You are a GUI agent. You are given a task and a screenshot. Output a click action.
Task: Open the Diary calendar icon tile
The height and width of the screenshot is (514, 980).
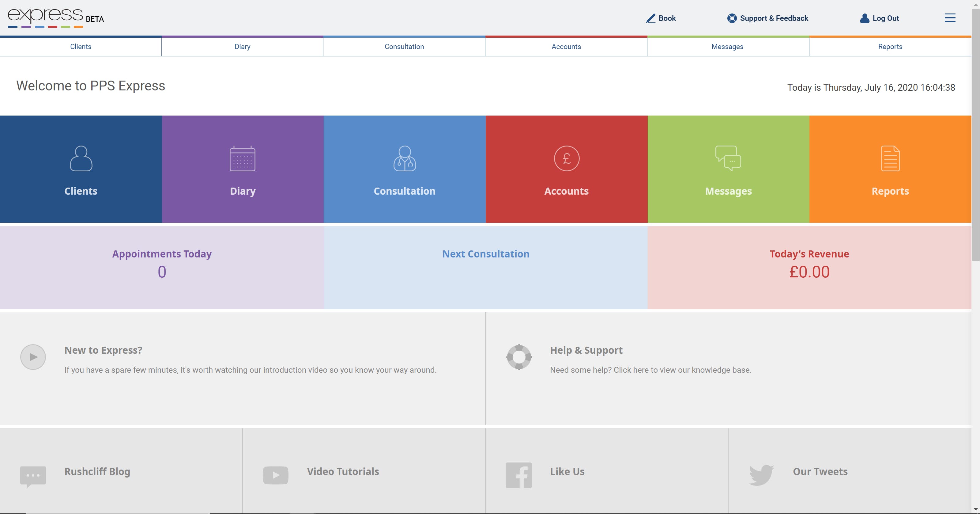point(242,158)
